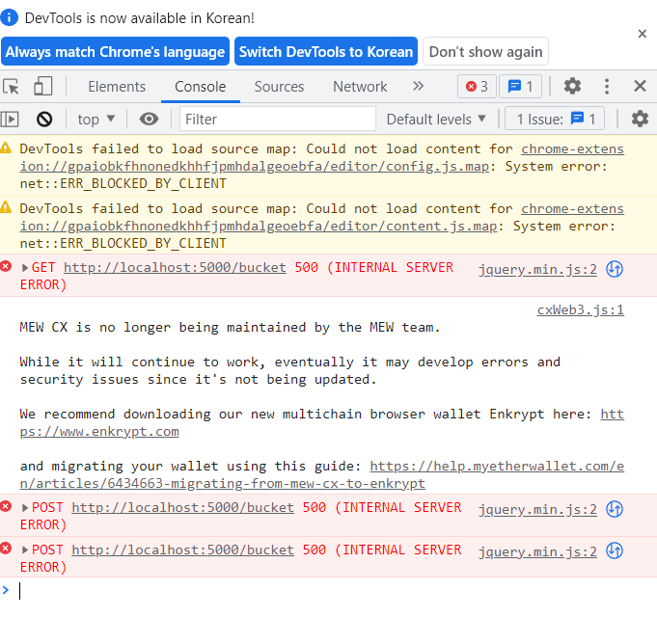Image resolution: width=657 pixels, height=644 pixels.
Task: Click Switch DevTools to Korean
Action: 326,51
